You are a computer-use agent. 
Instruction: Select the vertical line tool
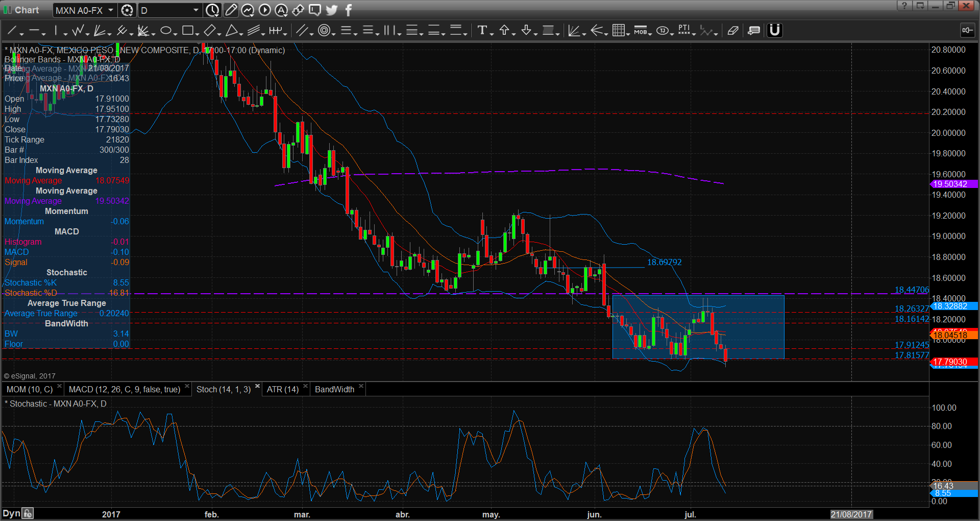click(56, 31)
